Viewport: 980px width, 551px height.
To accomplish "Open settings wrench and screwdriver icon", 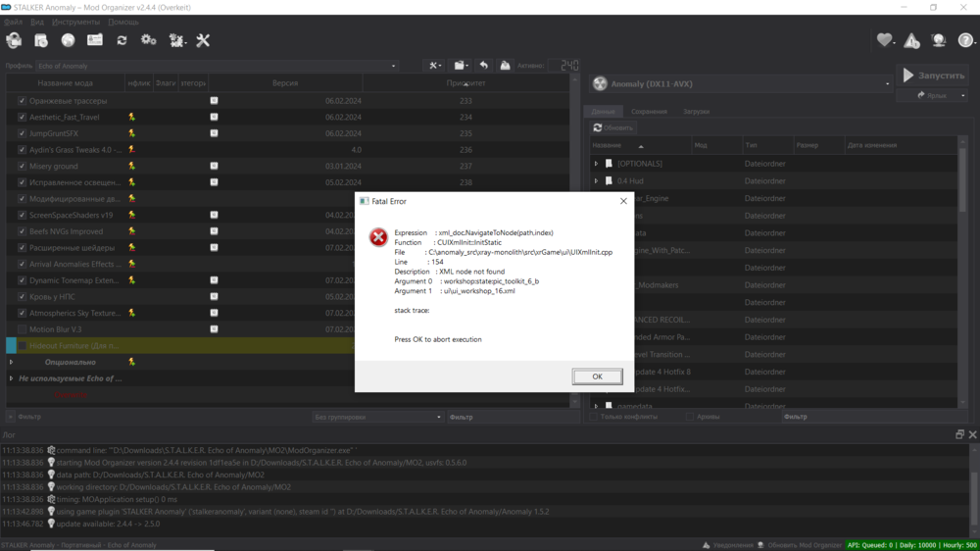I will pyautogui.click(x=203, y=40).
